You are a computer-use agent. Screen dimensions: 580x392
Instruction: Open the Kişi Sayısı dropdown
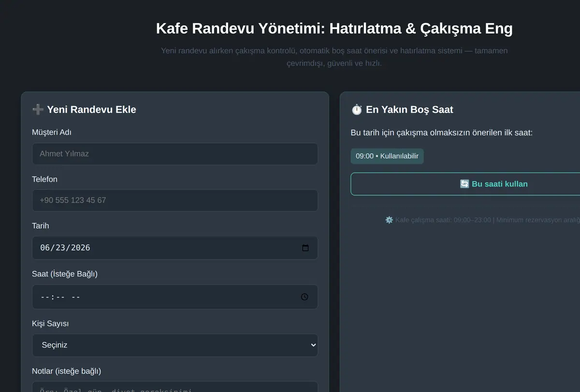[175, 345]
